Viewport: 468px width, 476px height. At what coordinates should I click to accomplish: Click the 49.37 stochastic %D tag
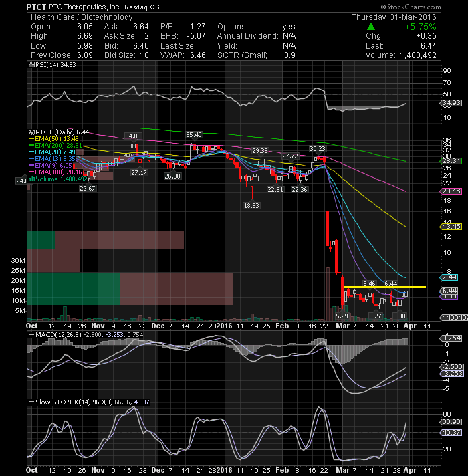(x=451, y=433)
